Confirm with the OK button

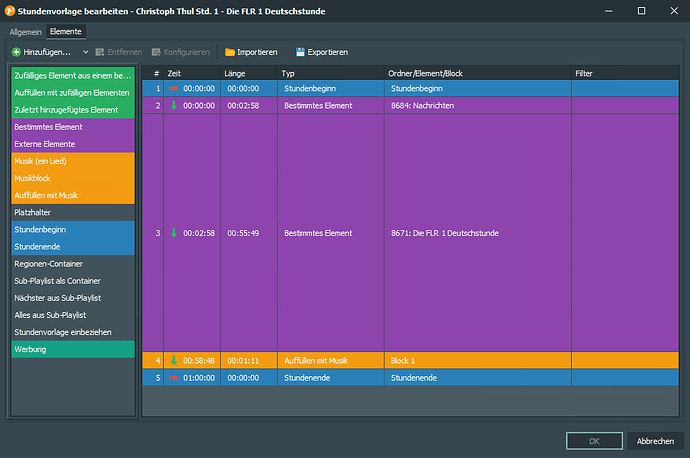click(x=594, y=441)
